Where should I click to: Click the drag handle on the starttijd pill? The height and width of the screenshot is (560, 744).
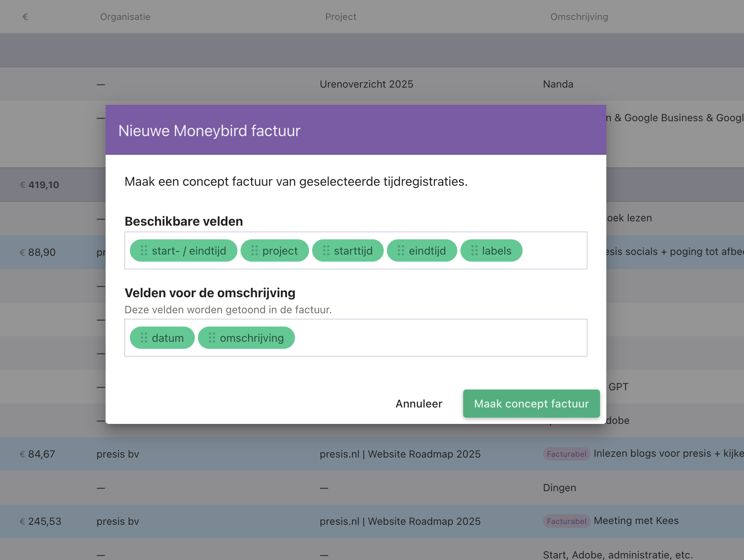(x=327, y=251)
